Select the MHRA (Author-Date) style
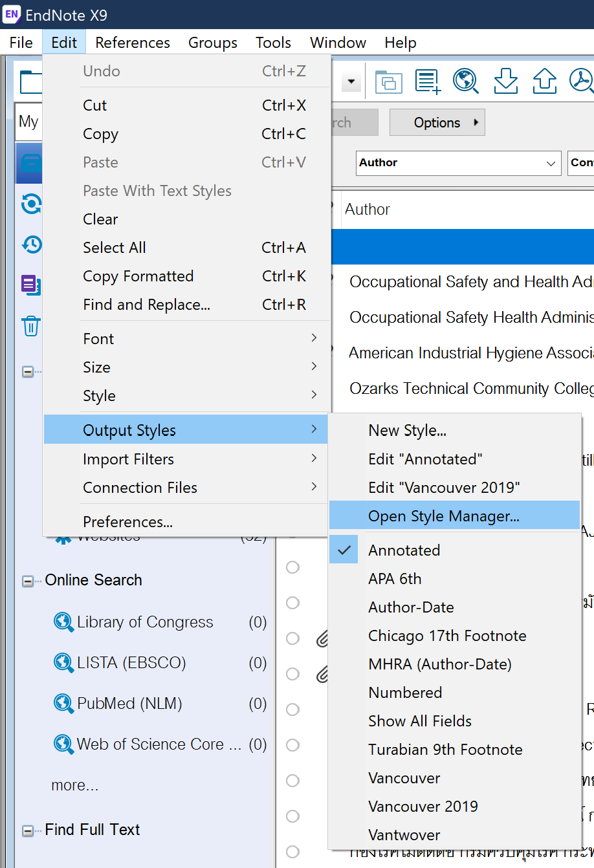Screen dimensions: 594x868 click(454, 664)
